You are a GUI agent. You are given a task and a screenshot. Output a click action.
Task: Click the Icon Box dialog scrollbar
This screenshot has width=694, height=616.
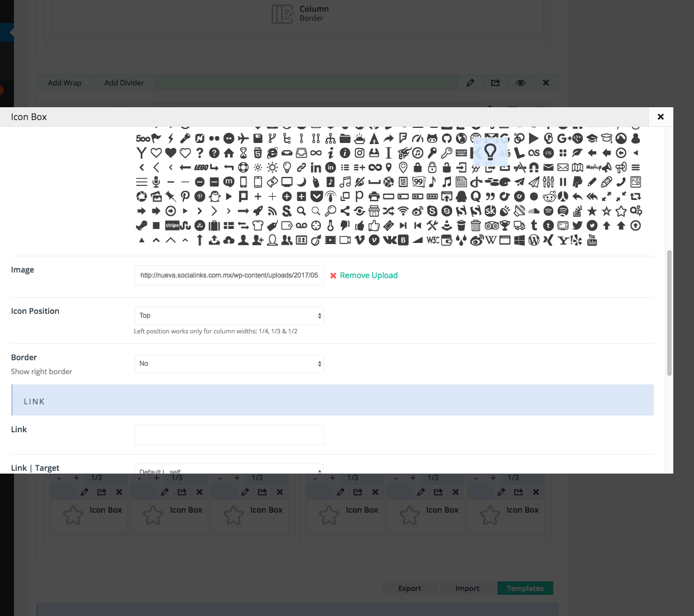[669, 313]
